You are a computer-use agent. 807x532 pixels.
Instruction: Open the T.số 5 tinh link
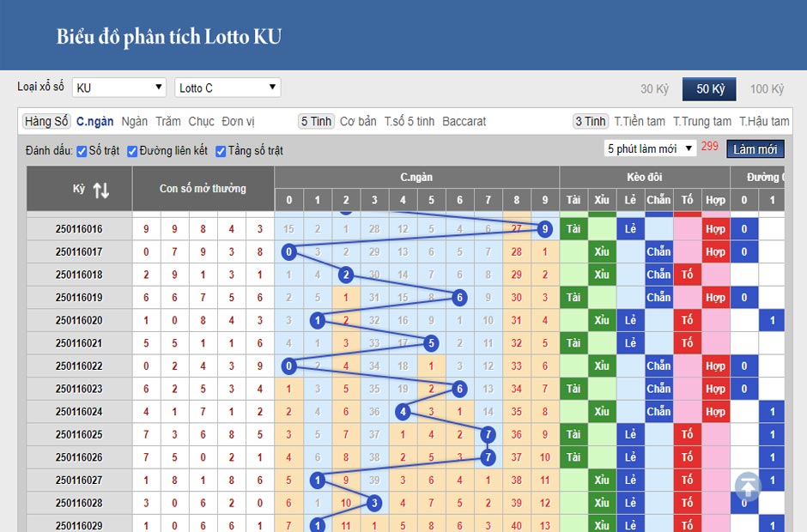click(x=410, y=122)
